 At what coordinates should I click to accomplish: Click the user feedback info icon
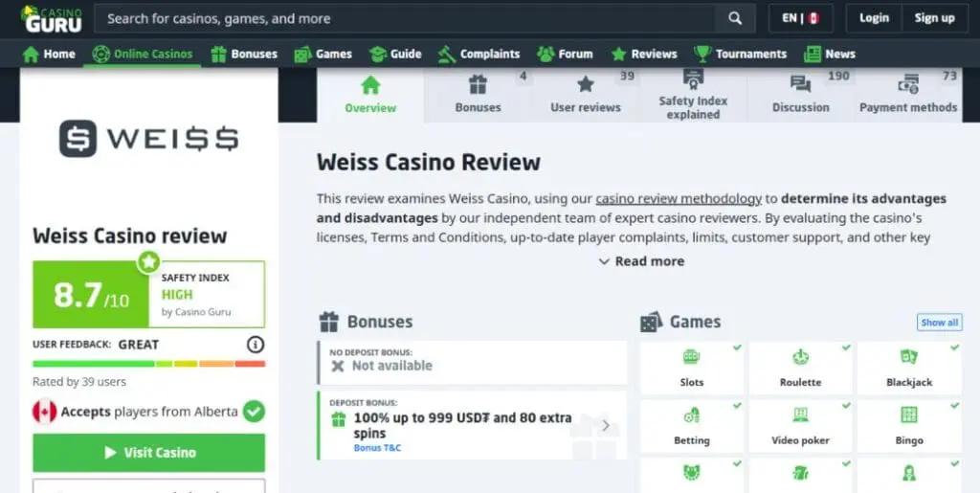pos(255,345)
